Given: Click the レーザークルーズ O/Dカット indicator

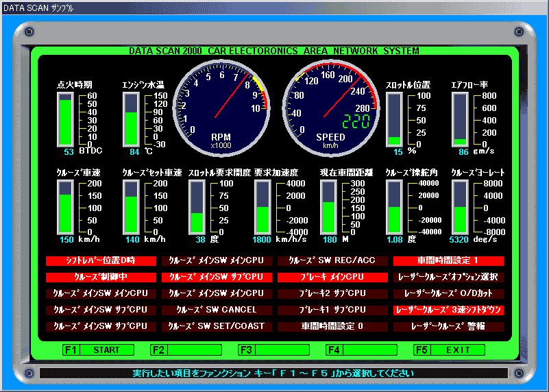Looking at the screenshot, I should tap(448, 293).
